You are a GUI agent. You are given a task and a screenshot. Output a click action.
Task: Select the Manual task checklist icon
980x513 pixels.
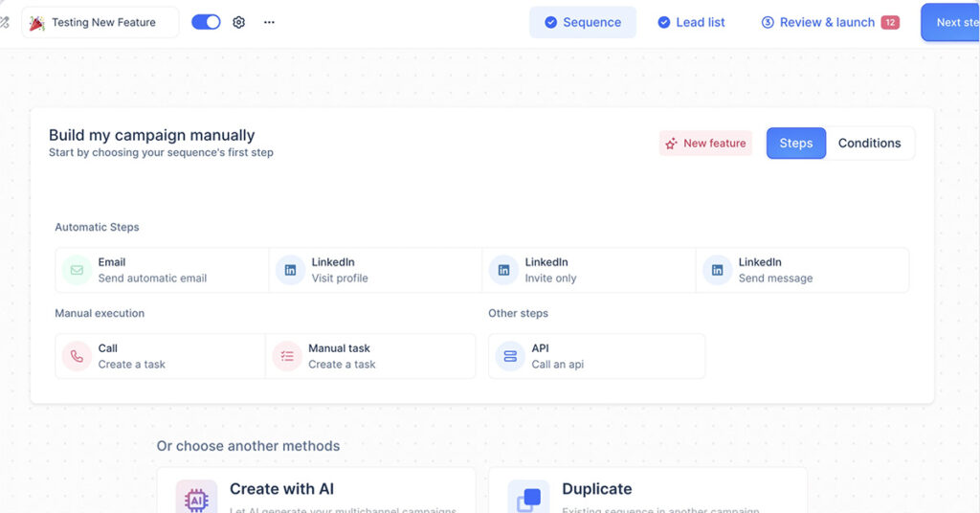point(287,356)
